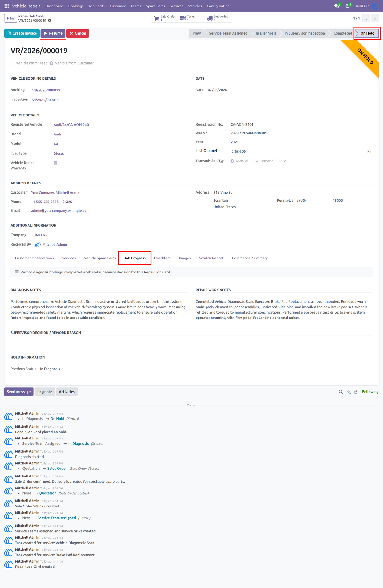This screenshot has height=588, width=383.
Task: Open inspection link VI/2026/000011
Action: click(x=46, y=100)
